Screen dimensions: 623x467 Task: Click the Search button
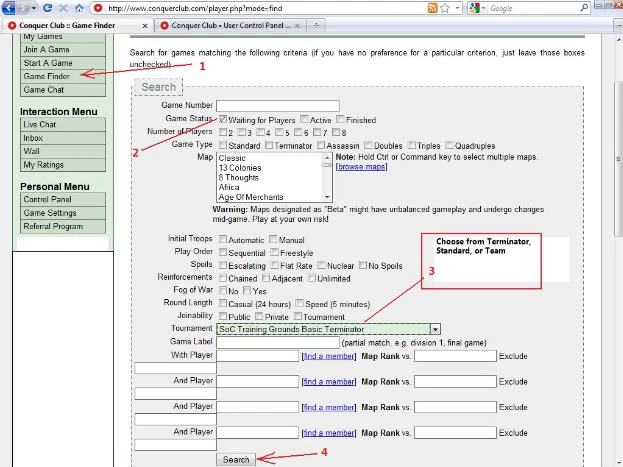click(x=236, y=459)
